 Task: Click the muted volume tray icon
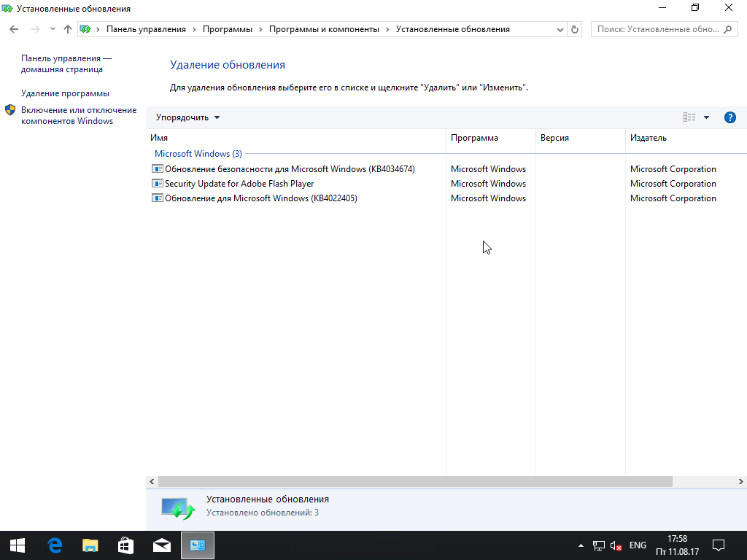click(616, 545)
